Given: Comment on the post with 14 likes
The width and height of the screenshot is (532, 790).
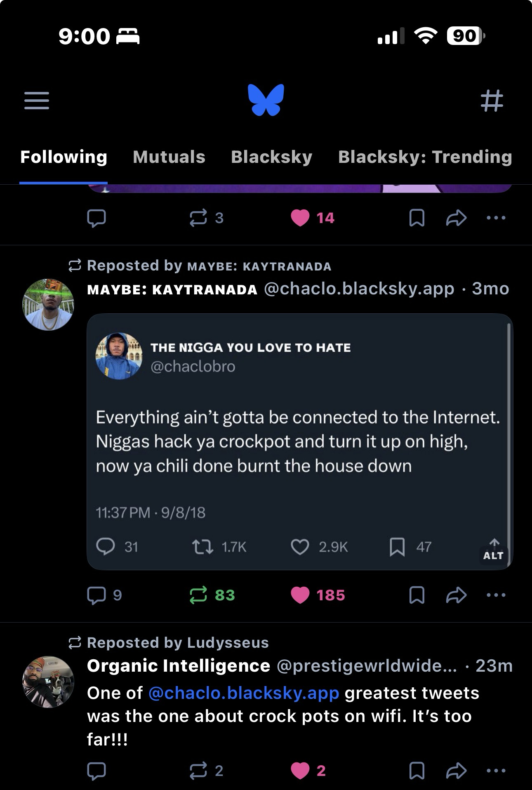Looking at the screenshot, I should (97, 218).
